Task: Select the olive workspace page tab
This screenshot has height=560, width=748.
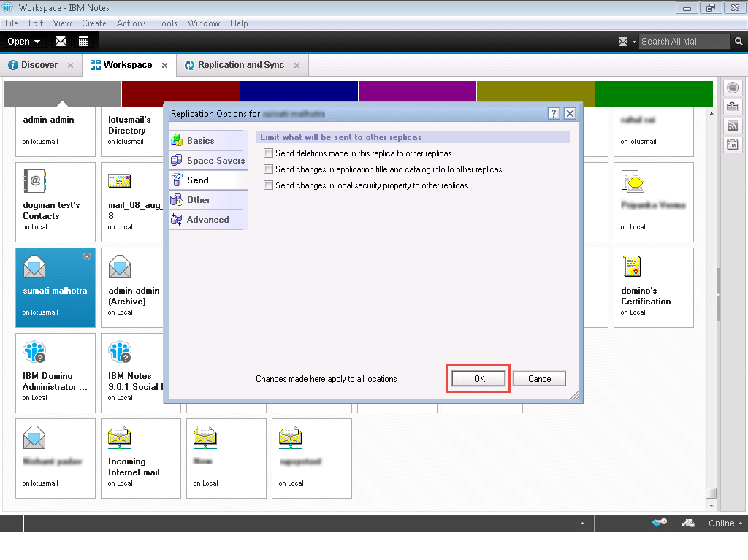Action: click(x=535, y=93)
